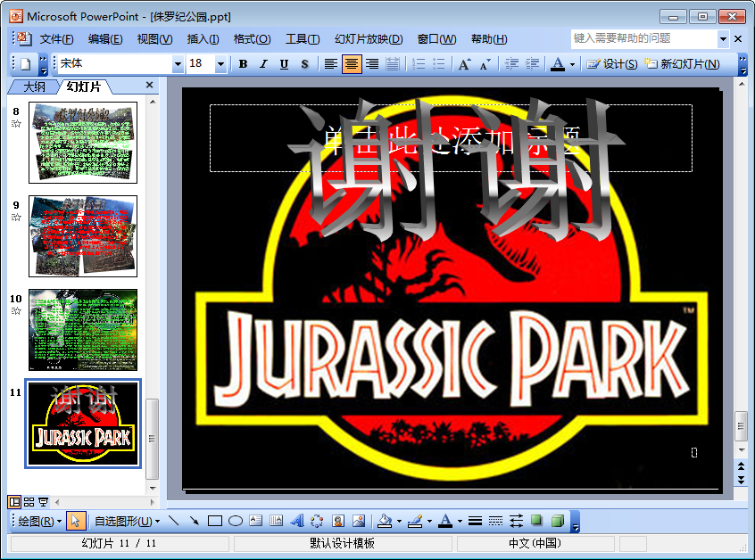Open the 自选图形(U) AutoShapes menu

click(127, 521)
